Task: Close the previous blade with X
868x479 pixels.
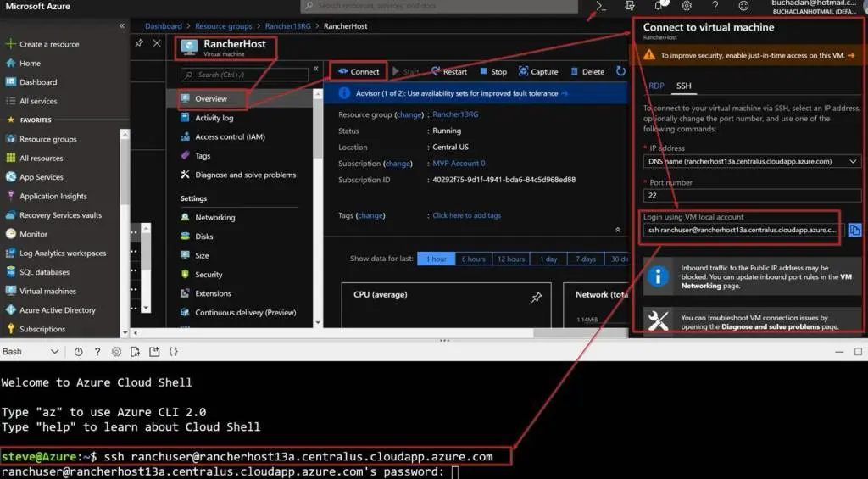Action: tap(157, 42)
